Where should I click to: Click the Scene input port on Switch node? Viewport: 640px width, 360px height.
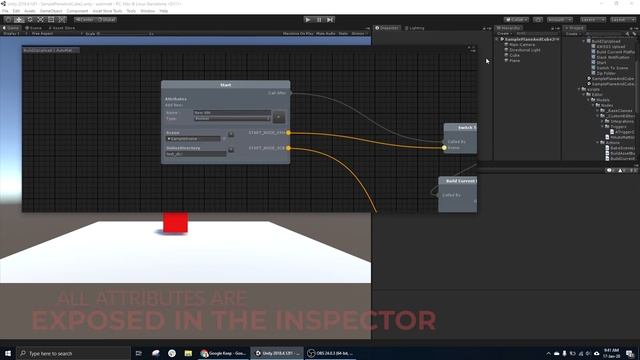[x=444, y=148]
